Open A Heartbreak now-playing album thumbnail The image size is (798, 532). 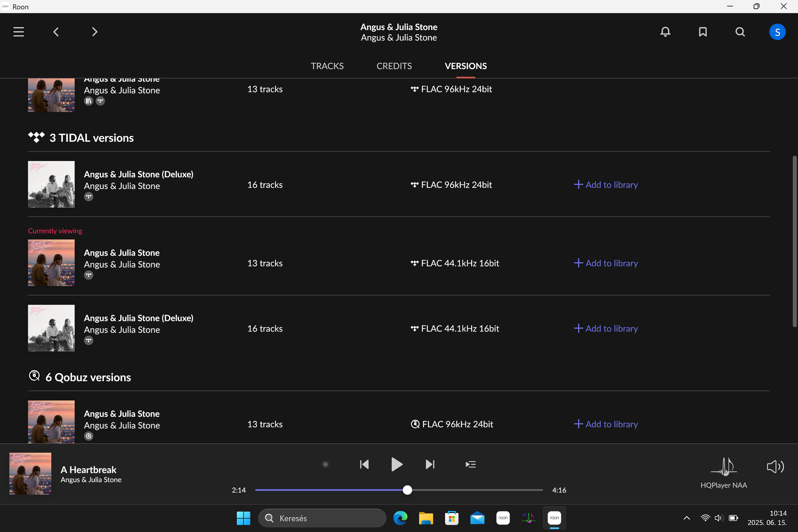30,473
